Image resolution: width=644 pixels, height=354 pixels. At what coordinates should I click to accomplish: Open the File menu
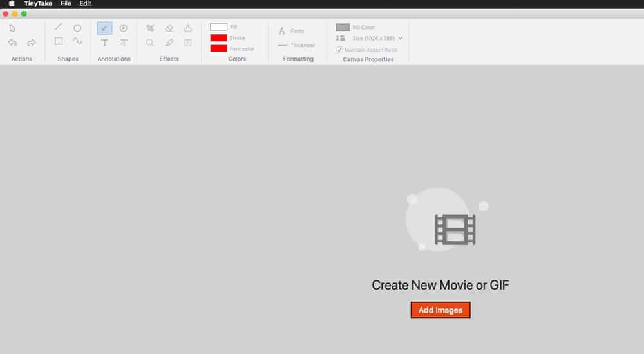click(x=66, y=3)
